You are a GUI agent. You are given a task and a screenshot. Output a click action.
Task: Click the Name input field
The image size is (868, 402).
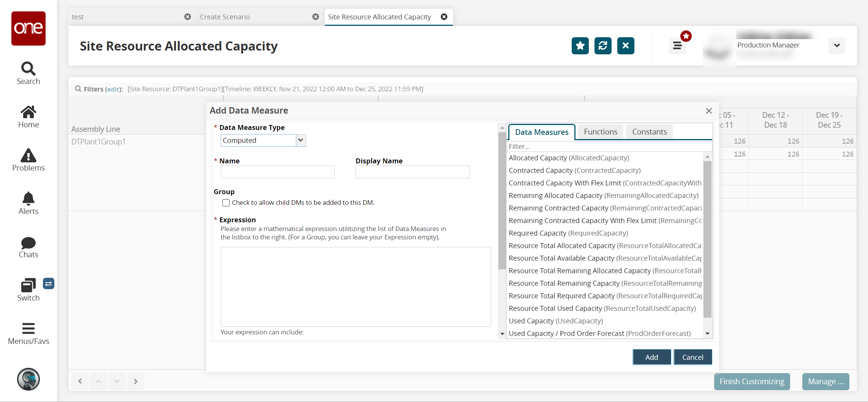click(277, 172)
